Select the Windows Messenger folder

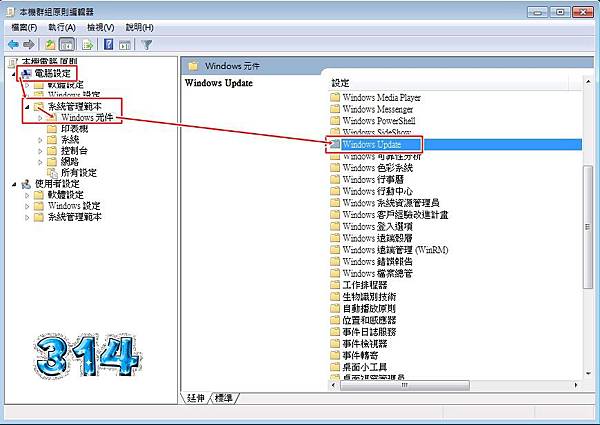378,109
